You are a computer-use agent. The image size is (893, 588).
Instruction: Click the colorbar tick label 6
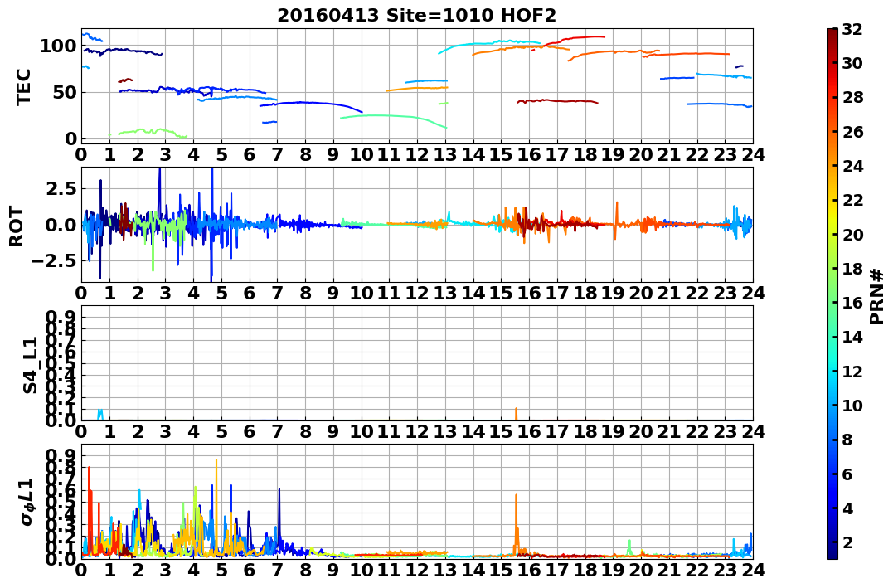[847, 474]
